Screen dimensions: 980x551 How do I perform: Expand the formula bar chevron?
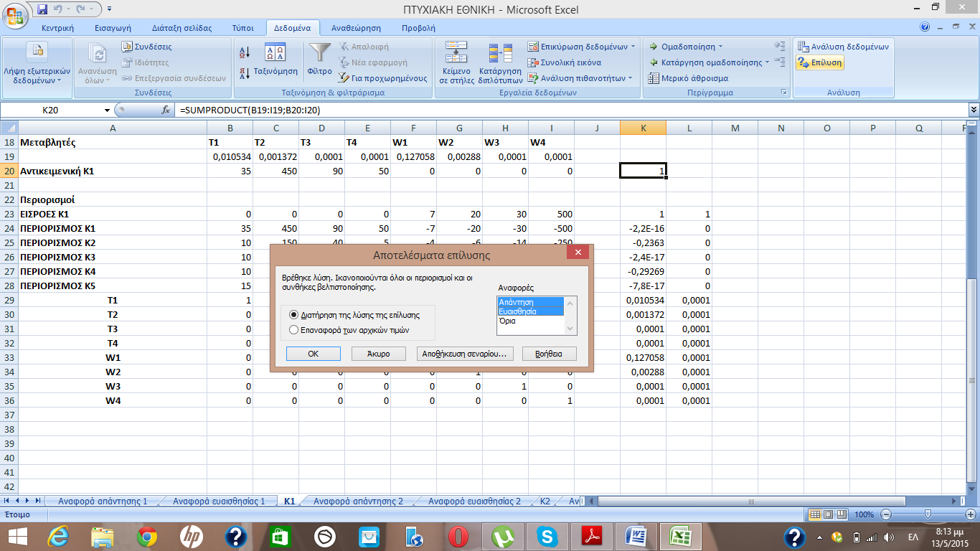coord(974,110)
